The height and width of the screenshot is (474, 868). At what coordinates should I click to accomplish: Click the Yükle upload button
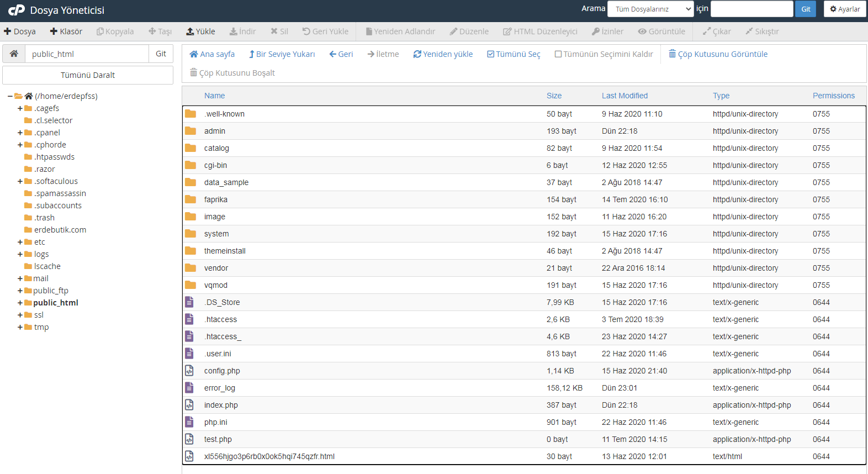[x=200, y=31]
